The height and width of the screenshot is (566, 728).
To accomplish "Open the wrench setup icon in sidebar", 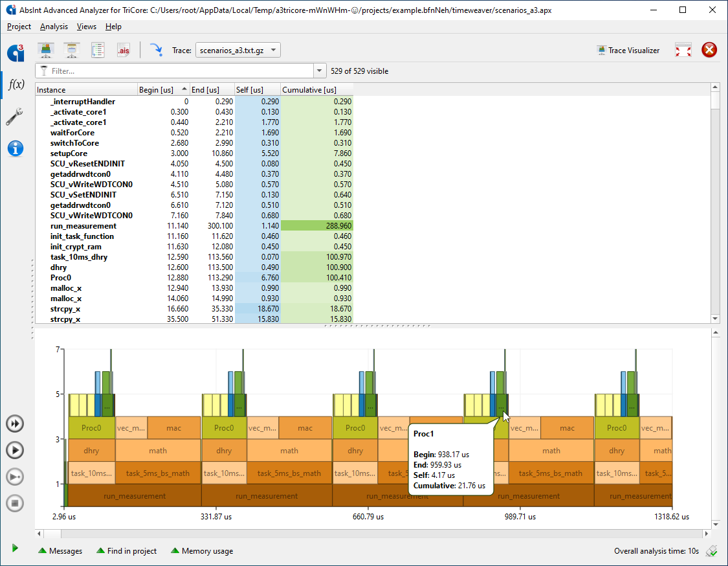I will pyautogui.click(x=15, y=117).
